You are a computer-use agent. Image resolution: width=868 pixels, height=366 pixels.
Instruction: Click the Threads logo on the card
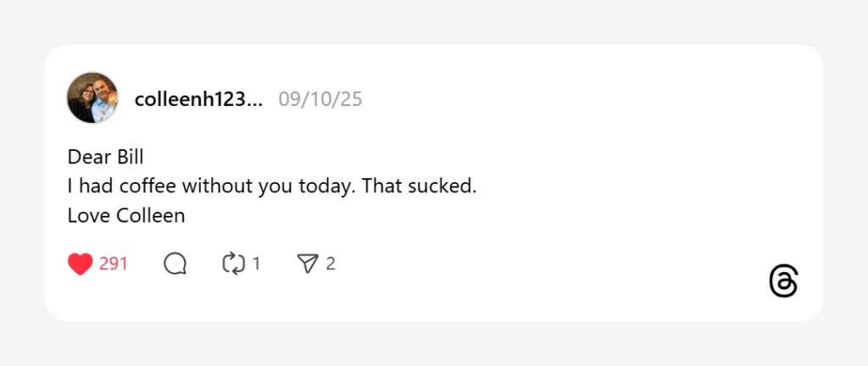pyautogui.click(x=783, y=282)
